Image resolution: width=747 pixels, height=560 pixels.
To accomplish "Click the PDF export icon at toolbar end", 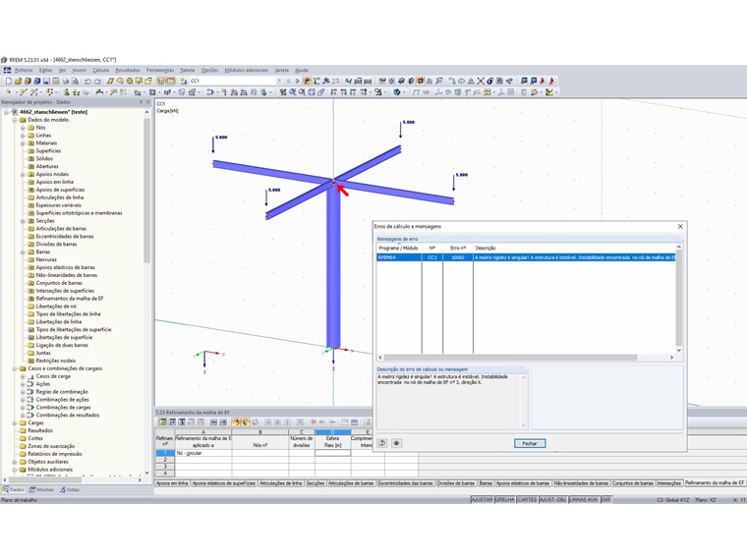I will coord(552,81).
